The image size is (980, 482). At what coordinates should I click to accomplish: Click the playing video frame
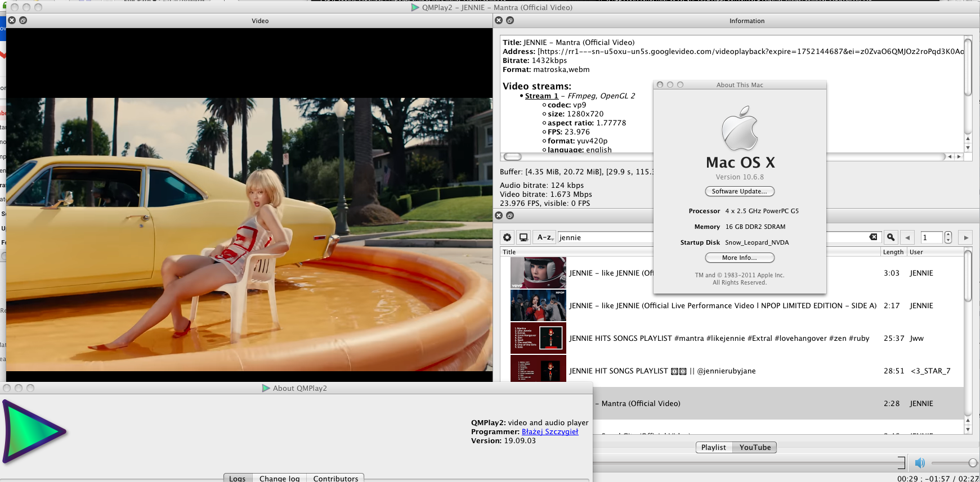point(249,235)
